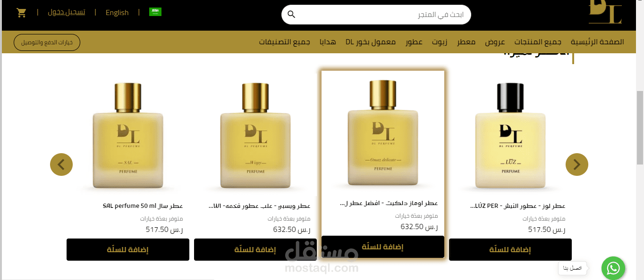Image resolution: width=644 pixels, height=280 pixels.
Task: Go to الصفحة الرئيسية menu item
Action: click(x=597, y=42)
